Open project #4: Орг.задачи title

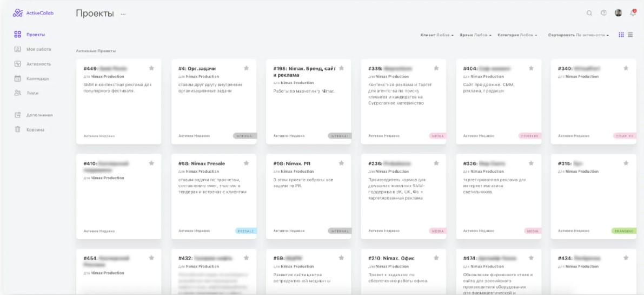pos(197,69)
